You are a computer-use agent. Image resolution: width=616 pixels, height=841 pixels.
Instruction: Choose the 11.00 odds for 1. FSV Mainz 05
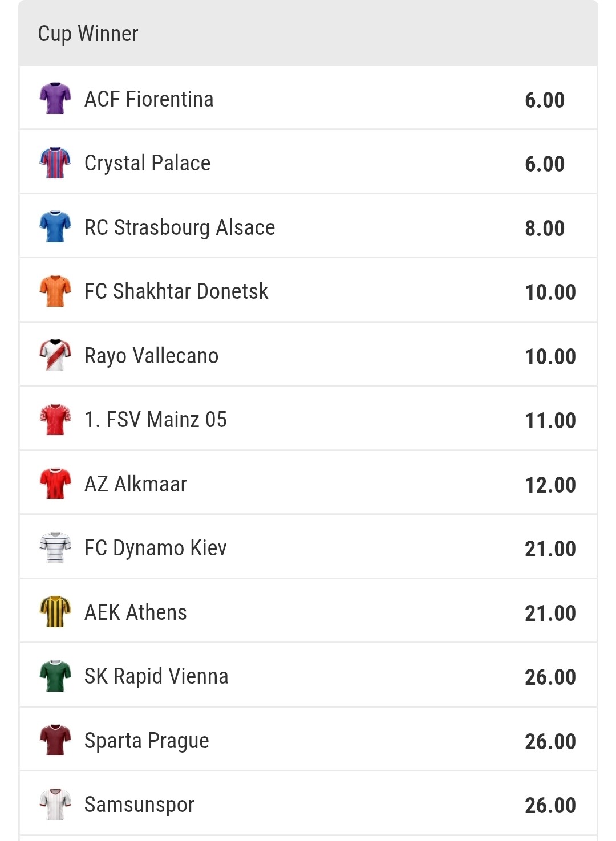tap(550, 421)
